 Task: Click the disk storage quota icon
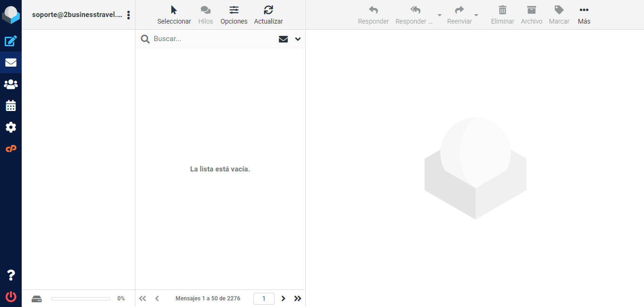pos(37,298)
